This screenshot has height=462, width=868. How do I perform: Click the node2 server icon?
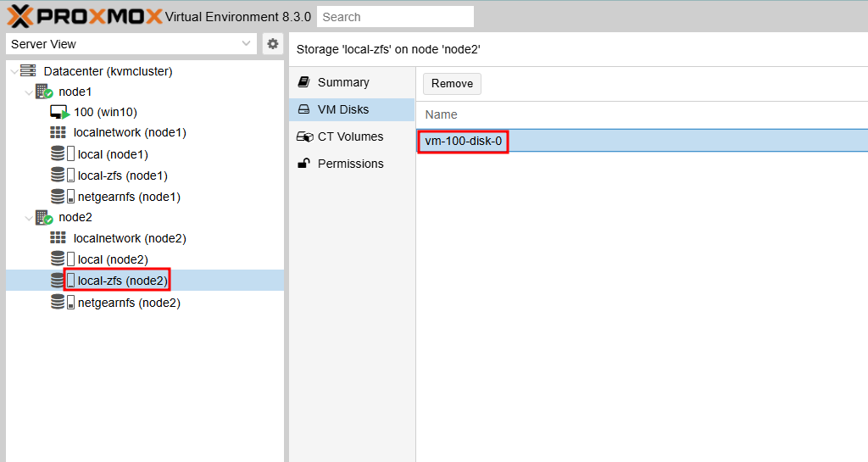(x=44, y=218)
